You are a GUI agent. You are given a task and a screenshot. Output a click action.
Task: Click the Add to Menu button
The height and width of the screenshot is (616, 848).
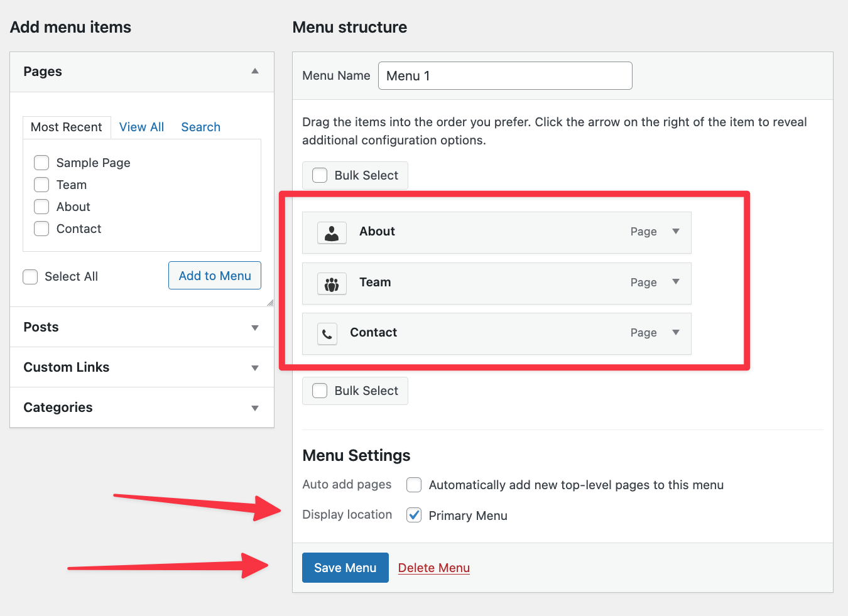click(x=215, y=276)
